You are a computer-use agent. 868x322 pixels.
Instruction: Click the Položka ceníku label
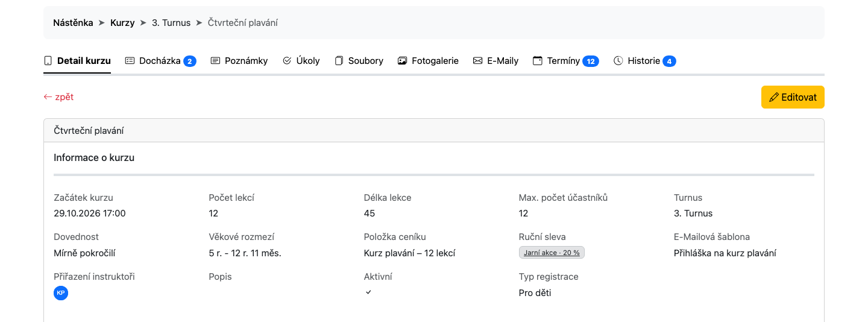[395, 237]
